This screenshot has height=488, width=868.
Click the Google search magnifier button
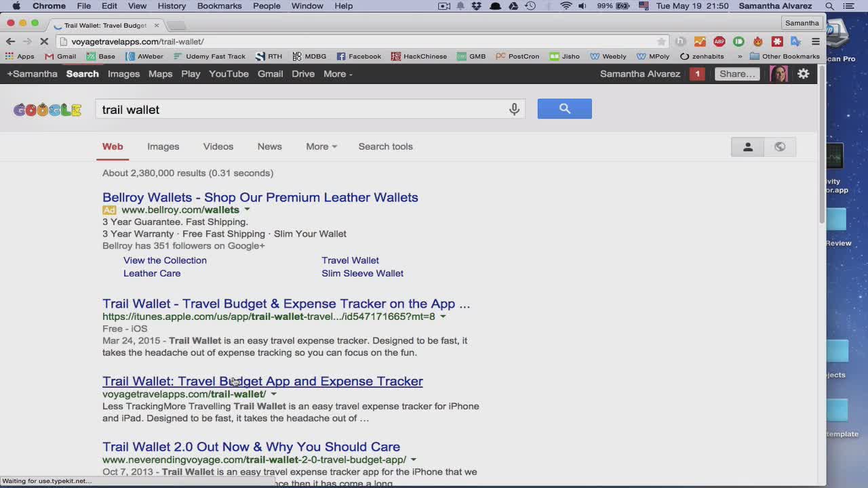tap(564, 108)
